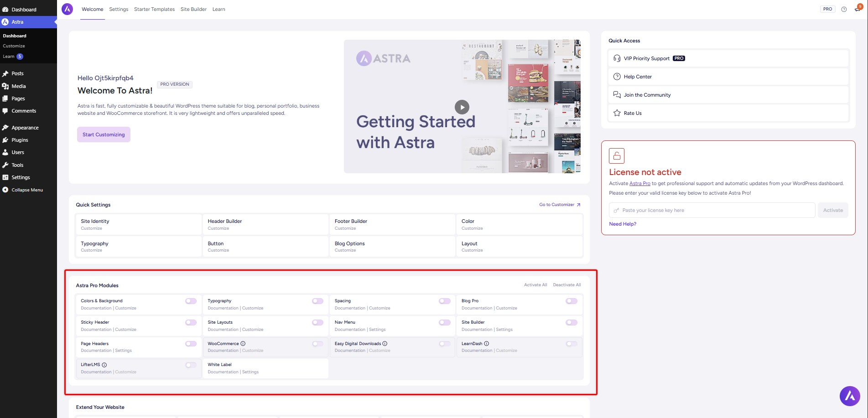The height and width of the screenshot is (418, 868).
Task: Open the Site Identity quick setting card
Action: click(139, 224)
